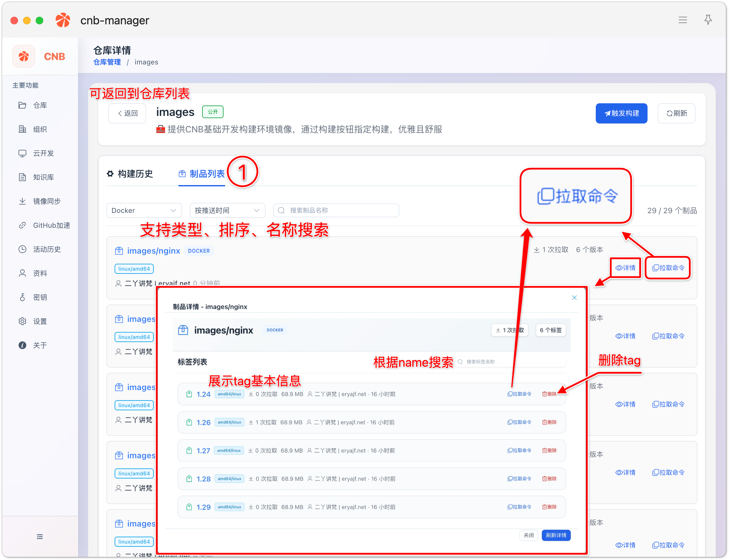Pin the window with the pin icon
Viewport: 729px width, 560px height.
tap(708, 20)
